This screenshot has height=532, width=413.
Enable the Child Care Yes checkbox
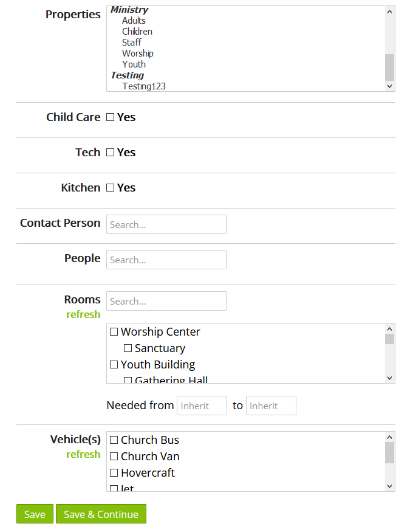coord(110,117)
